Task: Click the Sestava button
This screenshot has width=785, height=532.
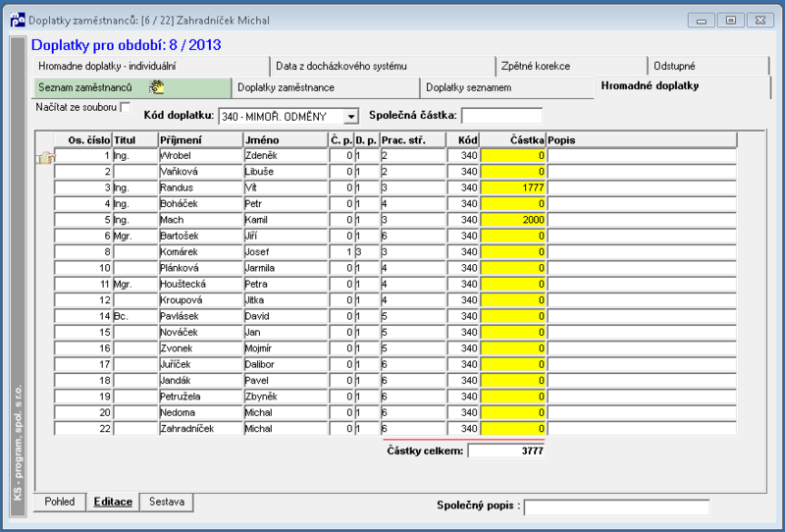Action: [167, 502]
